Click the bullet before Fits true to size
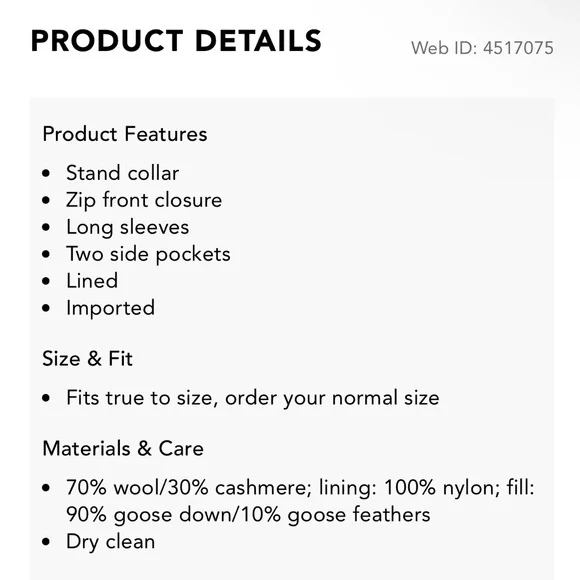 pos(46,398)
